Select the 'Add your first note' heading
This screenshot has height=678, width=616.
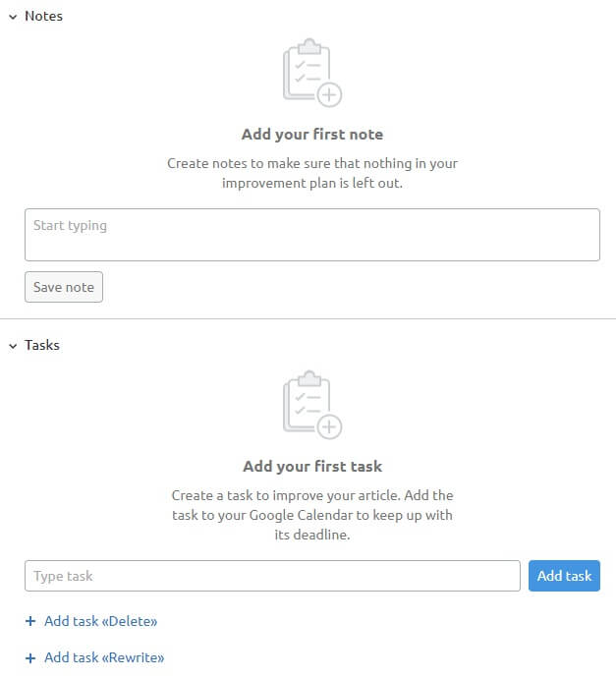pyautogui.click(x=312, y=134)
